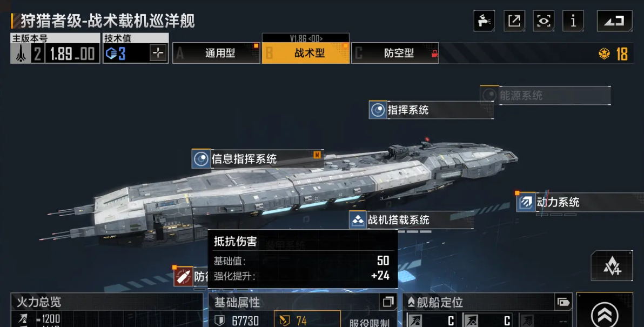Click the locked 防空型 tab
Viewport: 644px width, 327px height.
point(395,53)
